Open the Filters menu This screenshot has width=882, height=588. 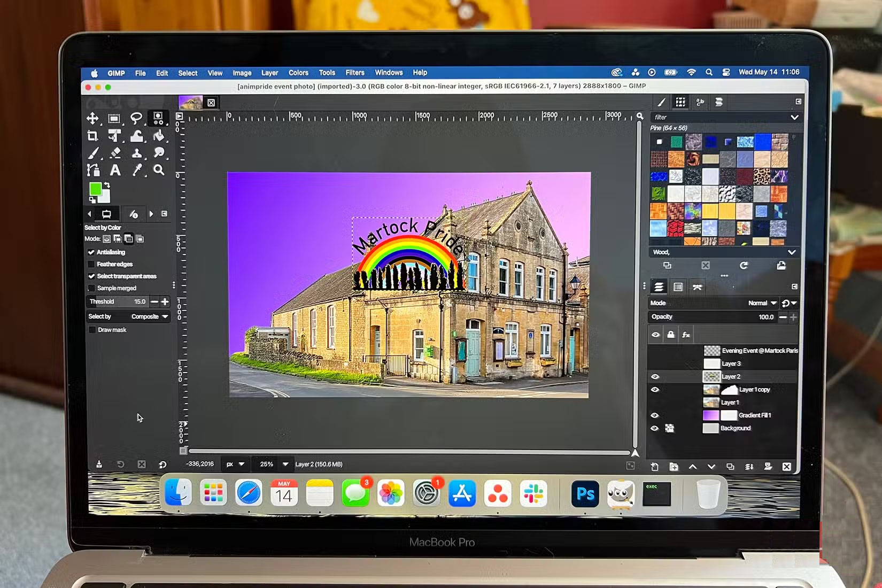click(x=355, y=73)
